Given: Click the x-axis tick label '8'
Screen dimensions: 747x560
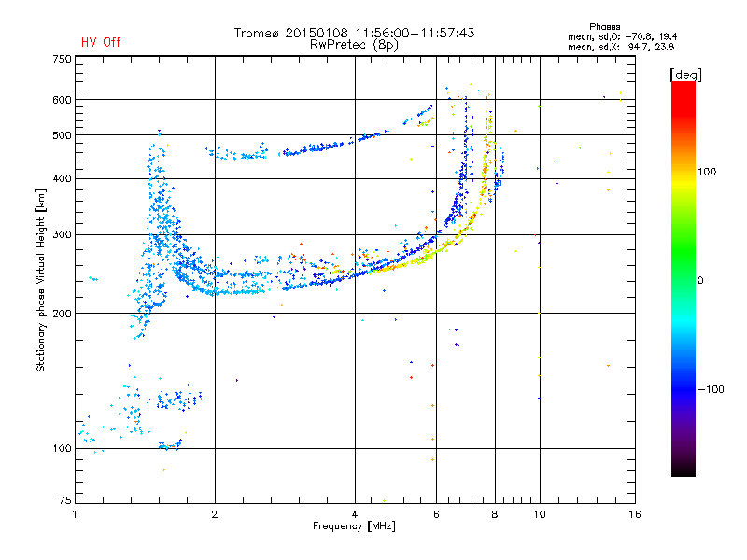Looking at the screenshot, I should pyautogui.click(x=495, y=514).
